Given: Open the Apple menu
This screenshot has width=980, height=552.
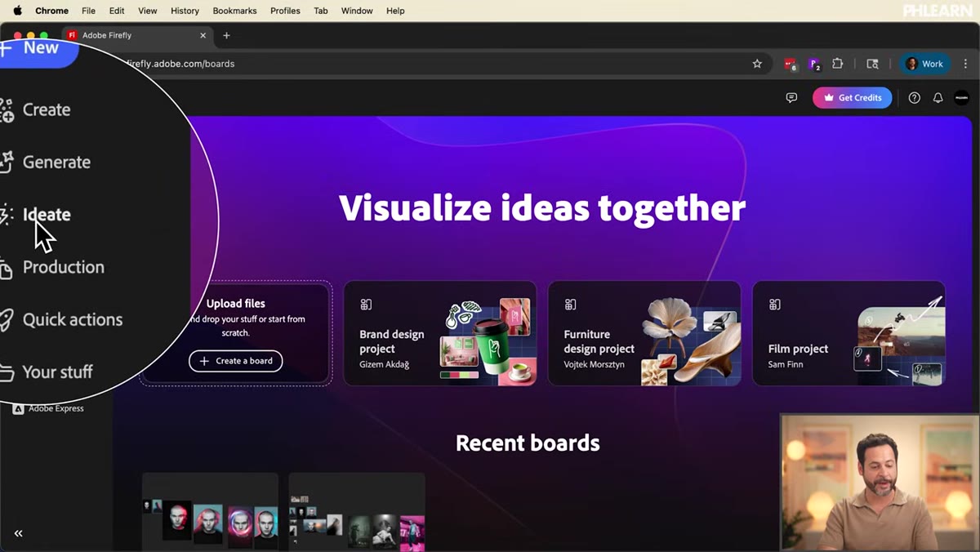Looking at the screenshot, I should tap(17, 11).
